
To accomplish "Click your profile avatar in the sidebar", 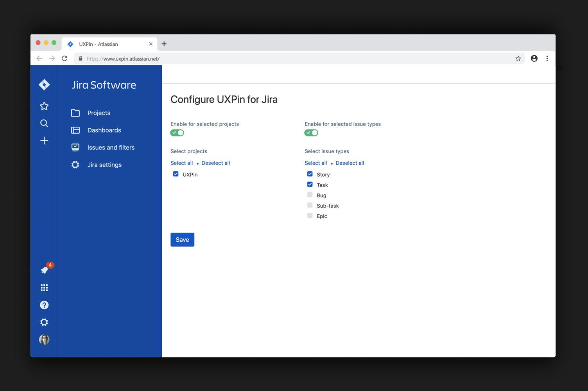I will click(x=44, y=339).
